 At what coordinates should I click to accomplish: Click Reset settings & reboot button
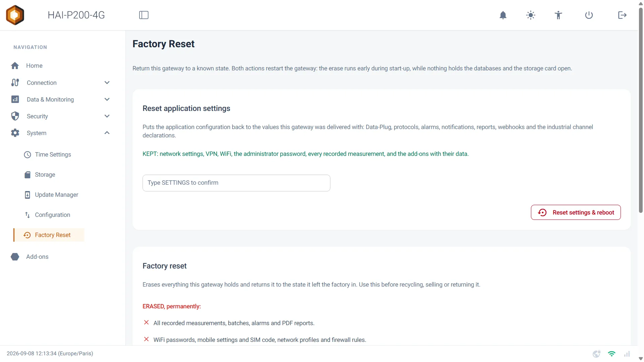(576, 213)
